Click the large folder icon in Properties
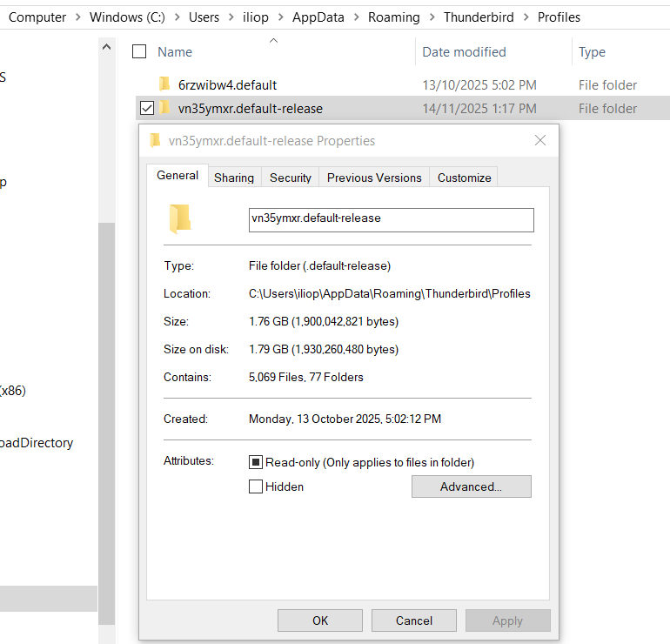This screenshot has width=670, height=644. pyautogui.click(x=179, y=219)
